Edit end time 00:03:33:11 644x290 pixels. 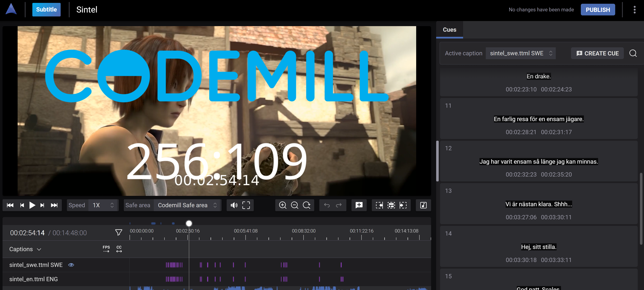pos(556,260)
